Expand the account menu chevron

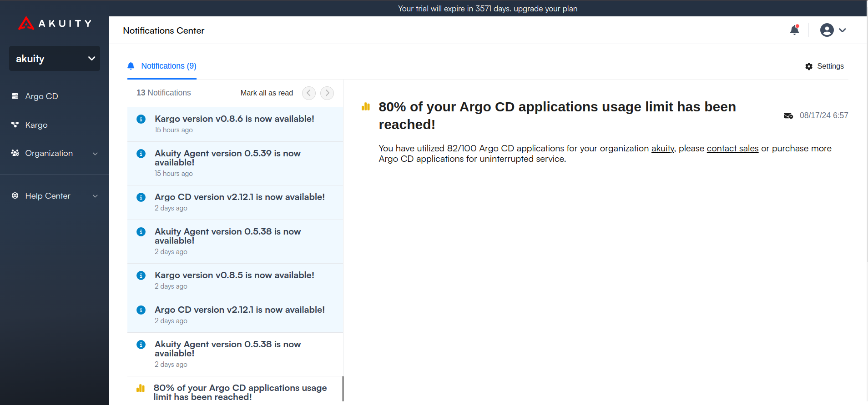[843, 30]
